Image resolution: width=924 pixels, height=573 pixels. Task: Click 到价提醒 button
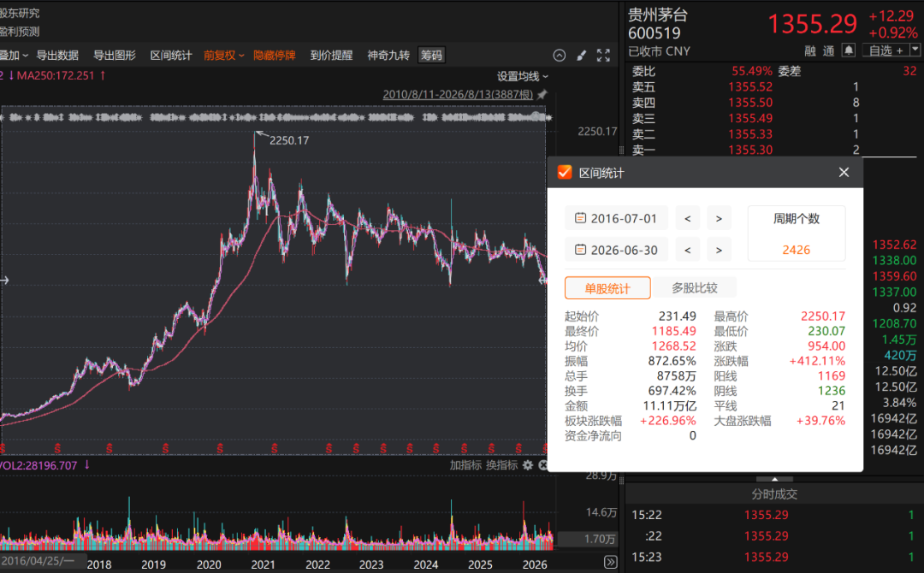[331, 56]
